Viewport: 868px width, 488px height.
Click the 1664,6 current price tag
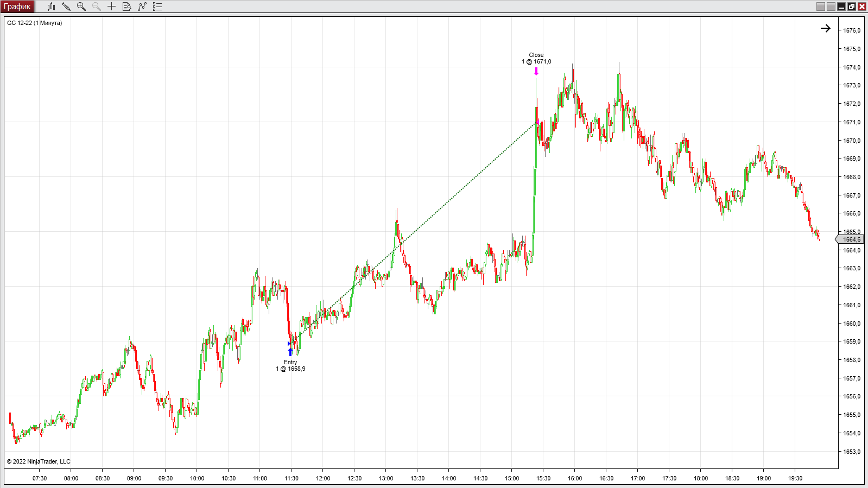pyautogui.click(x=851, y=239)
